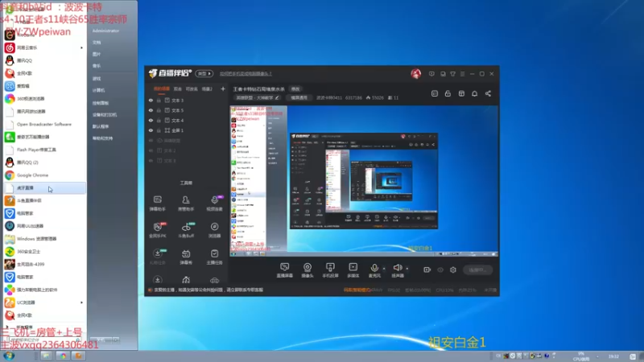
Task: Open 网易UU加速器 from Start menu
Action: click(44, 226)
